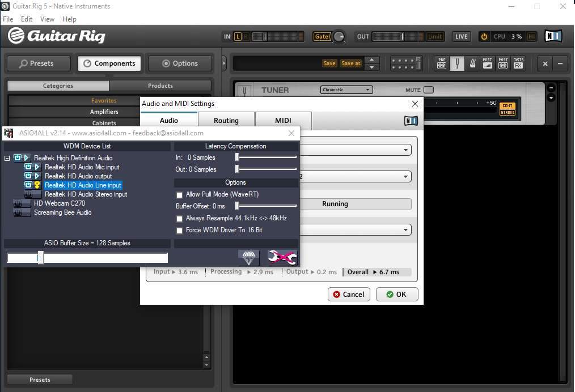The image size is (575, 392).
Task: Click the NI logo in the header
Action: [x=553, y=36]
